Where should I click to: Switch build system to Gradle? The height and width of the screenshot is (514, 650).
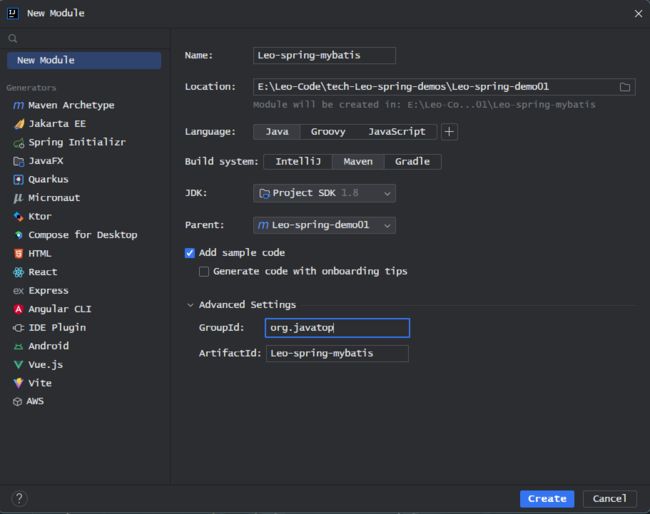[x=412, y=162]
